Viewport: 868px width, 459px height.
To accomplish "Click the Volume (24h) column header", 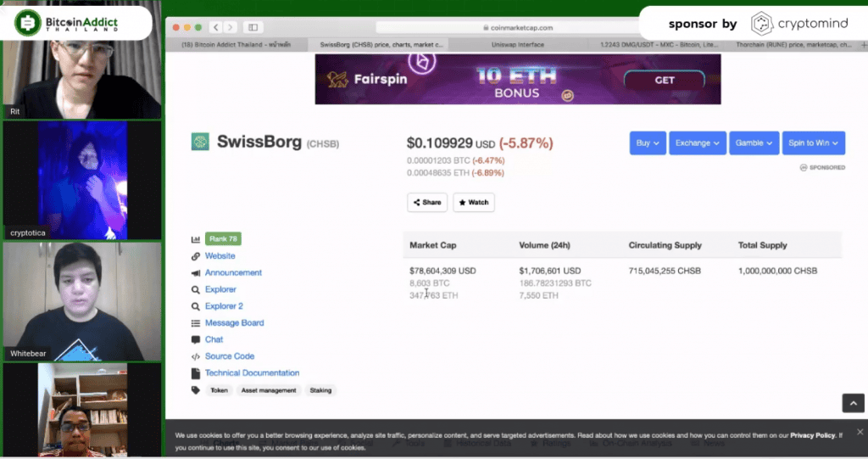I will point(544,245).
